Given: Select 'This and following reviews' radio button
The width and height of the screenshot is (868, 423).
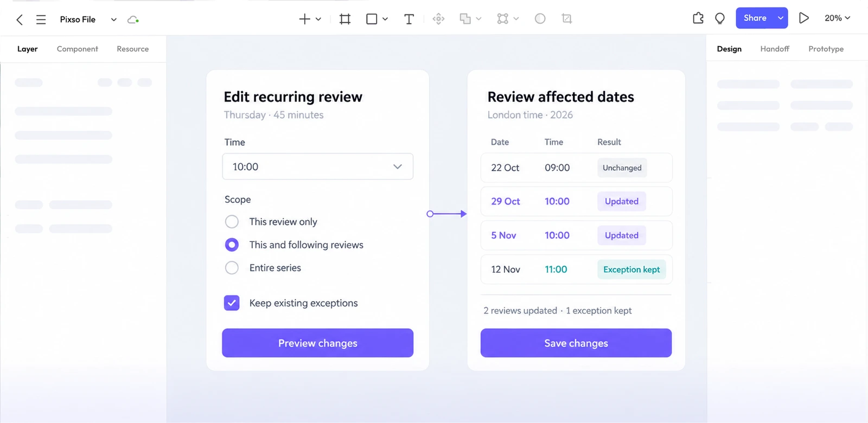Looking at the screenshot, I should coord(232,245).
